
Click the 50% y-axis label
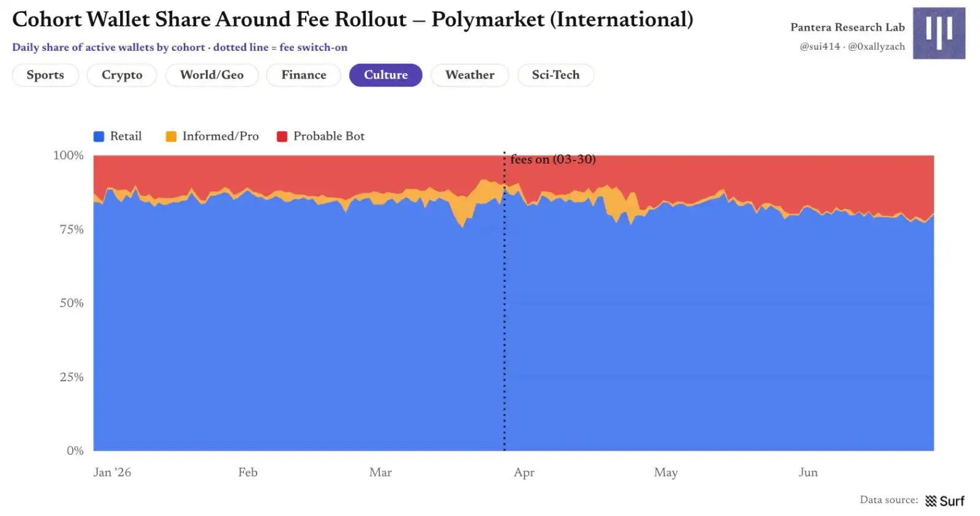[x=71, y=303]
